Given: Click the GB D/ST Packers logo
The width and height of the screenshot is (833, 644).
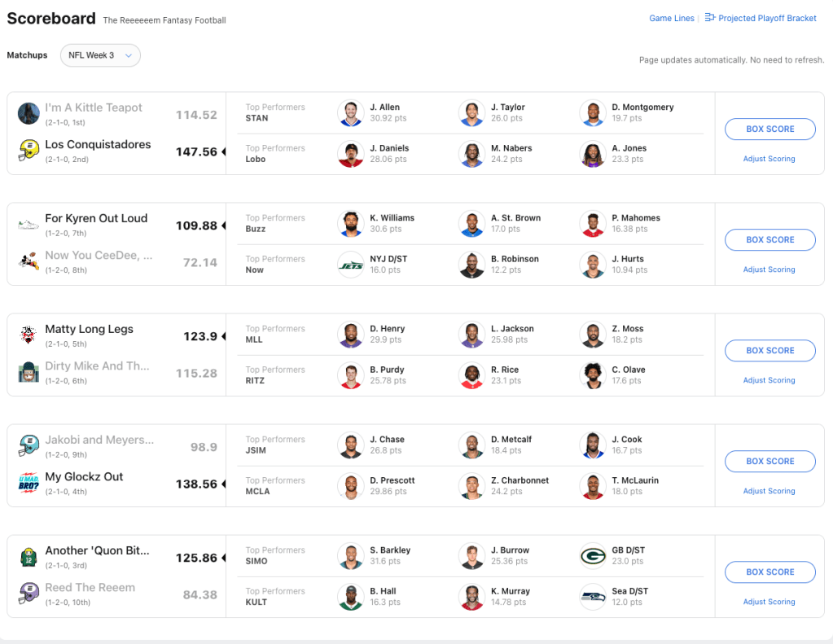Looking at the screenshot, I should tap(593, 556).
